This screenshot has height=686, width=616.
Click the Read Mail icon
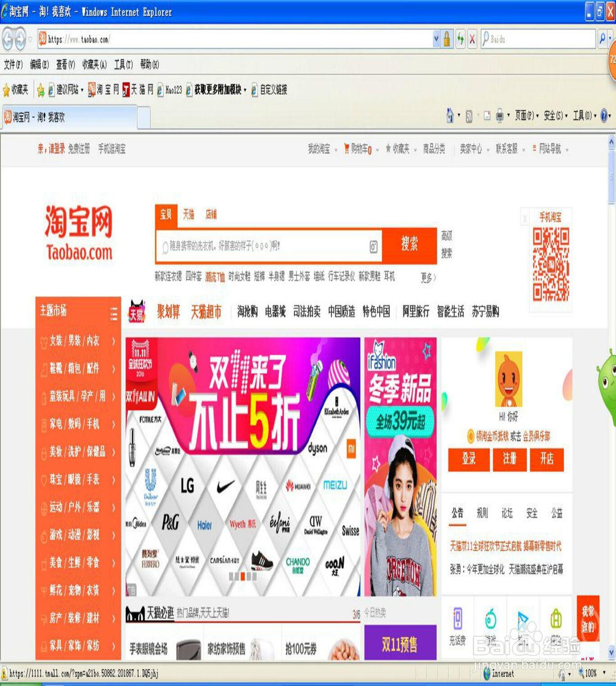[x=487, y=116]
